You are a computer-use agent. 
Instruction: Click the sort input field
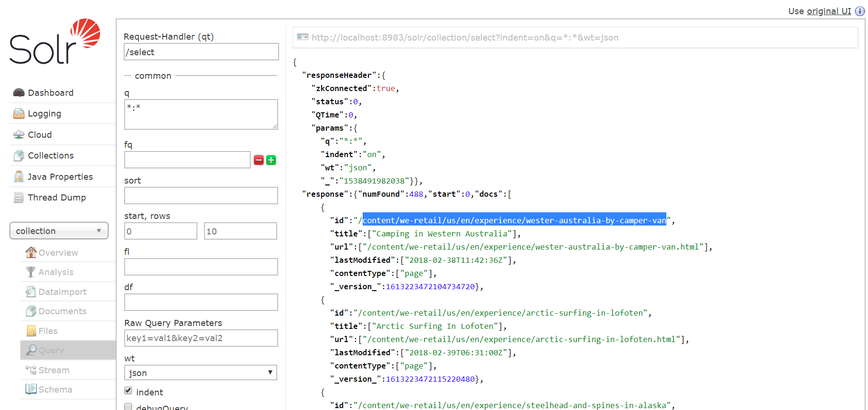201,196
